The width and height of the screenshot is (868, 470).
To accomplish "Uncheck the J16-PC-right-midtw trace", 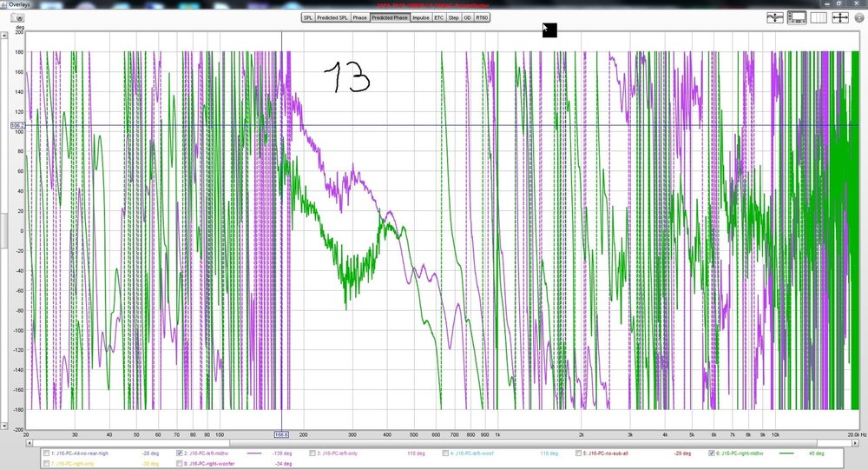I will [712, 453].
